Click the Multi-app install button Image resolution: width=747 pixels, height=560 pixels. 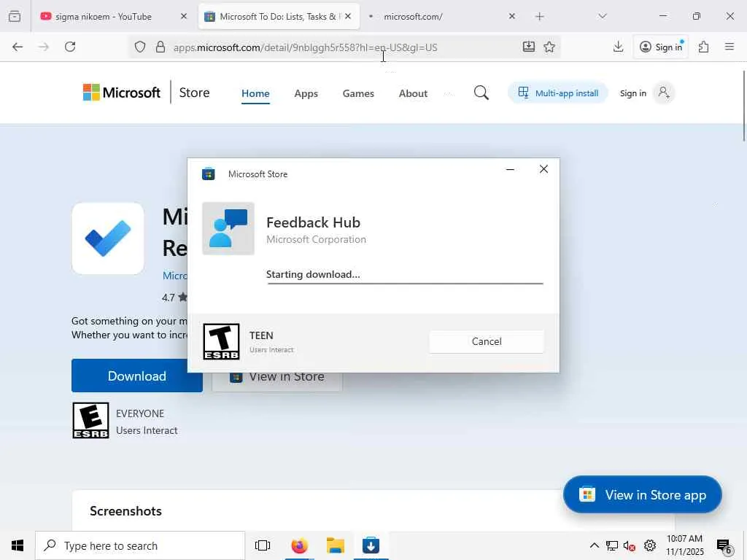pos(558,93)
